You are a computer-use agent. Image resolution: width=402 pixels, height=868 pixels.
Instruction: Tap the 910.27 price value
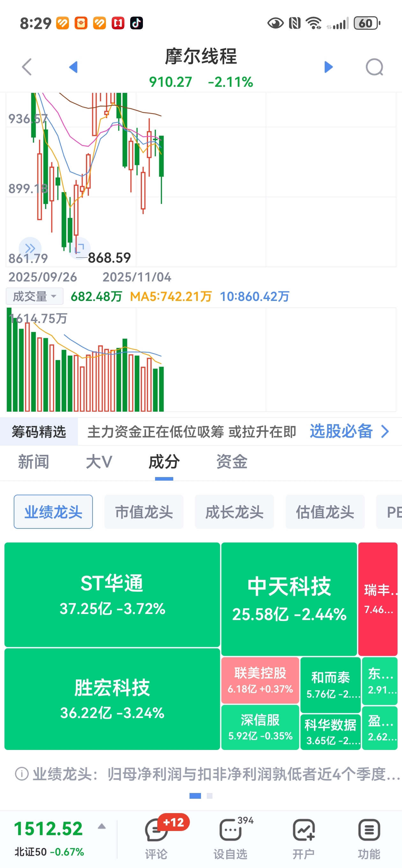click(x=170, y=82)
